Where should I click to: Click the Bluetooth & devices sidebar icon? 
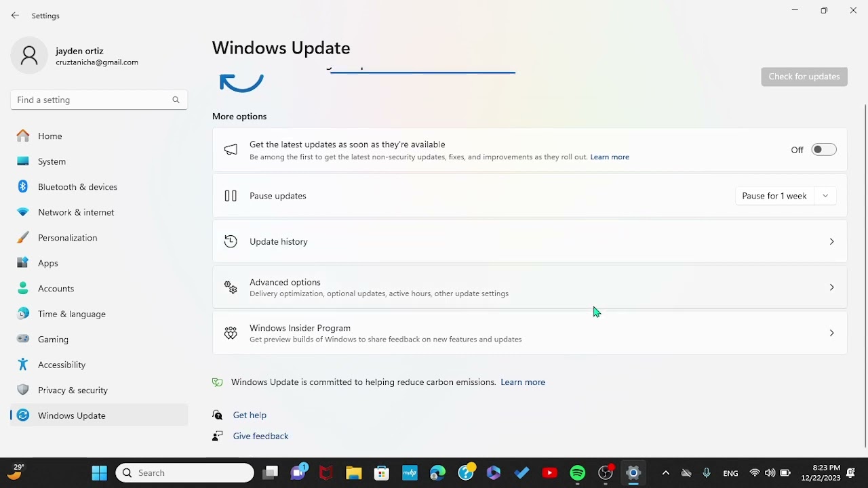pos(23,186)
